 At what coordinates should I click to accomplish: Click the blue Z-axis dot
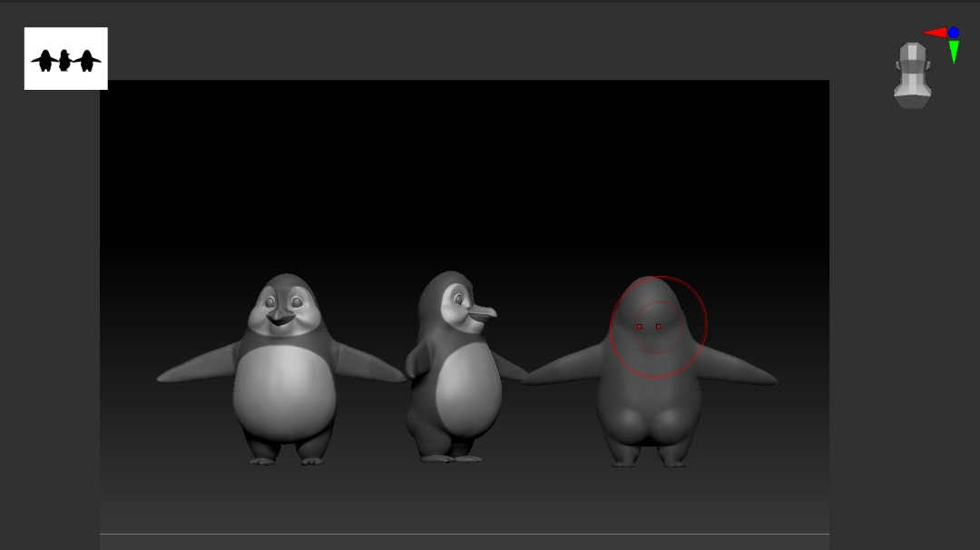954,33
